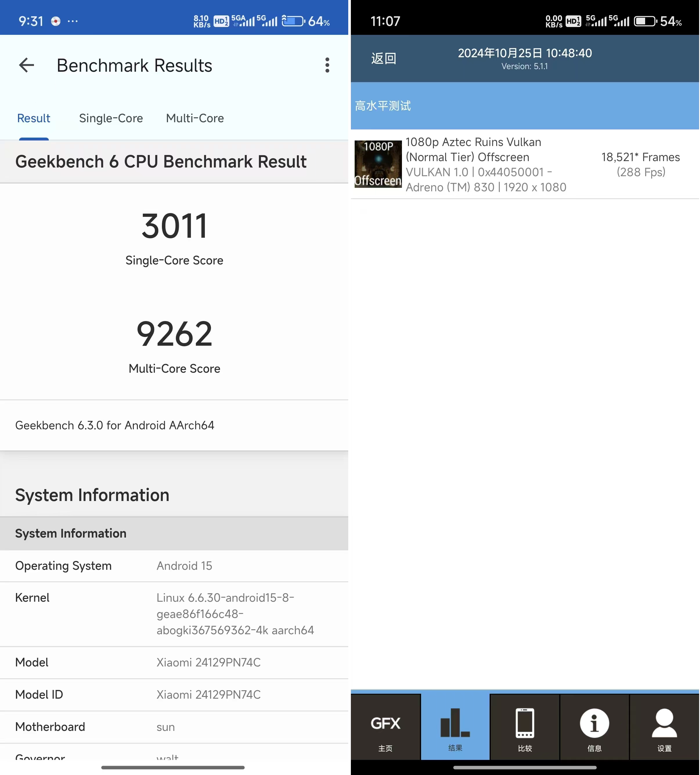Open the 1080p Aztec Ruins Vulkan result
Viewport: 700px width, 775px height.
point(525,165)
